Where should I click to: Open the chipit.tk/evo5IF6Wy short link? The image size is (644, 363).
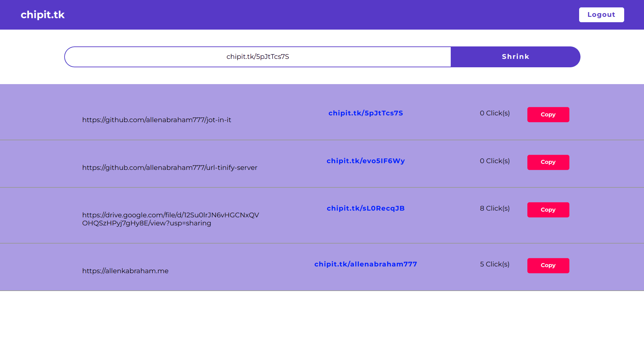365,161
